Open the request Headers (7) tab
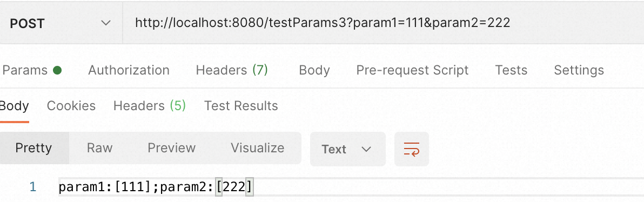Image resolution: width=644 pixels, height=202 pixels. tap(232, 70)
